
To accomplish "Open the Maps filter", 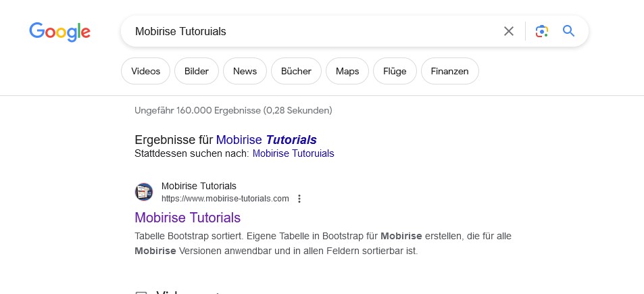I will [x=347, y=71].
